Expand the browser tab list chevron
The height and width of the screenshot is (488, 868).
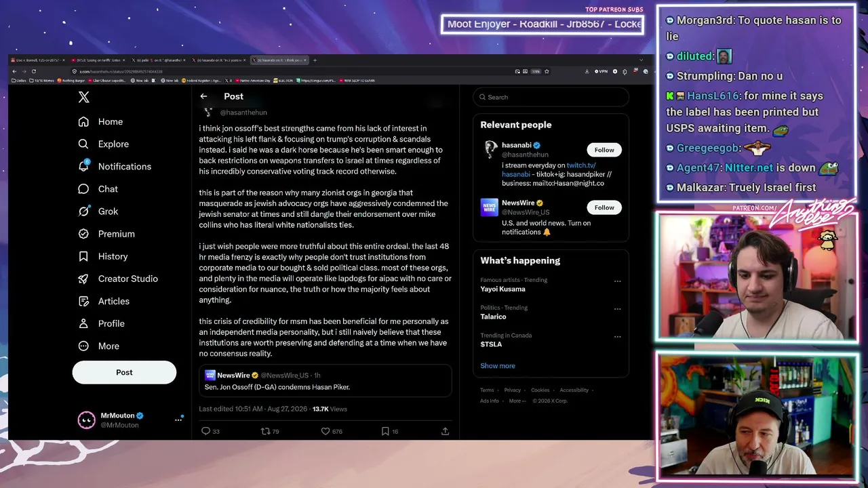click(x=642, y=60)
